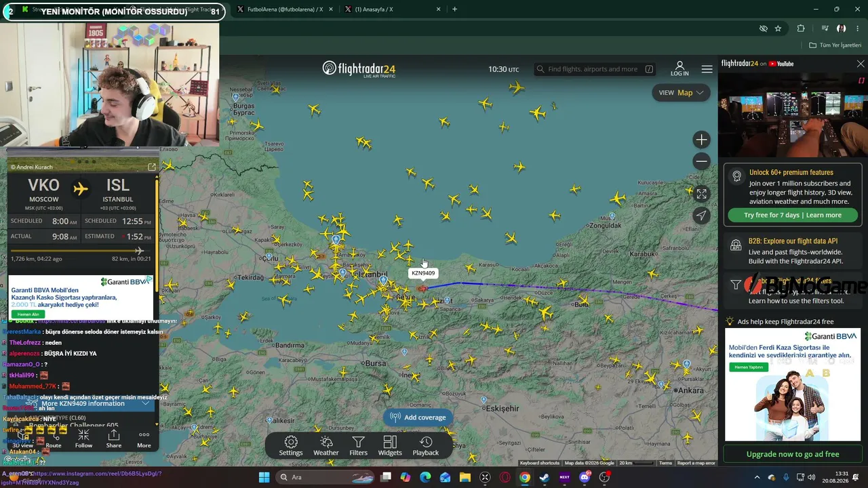Play the Flightradar24 YouTube cockpit video
Image resolution: width=868 pixels, height=488 pixels.
click(793, 114)
